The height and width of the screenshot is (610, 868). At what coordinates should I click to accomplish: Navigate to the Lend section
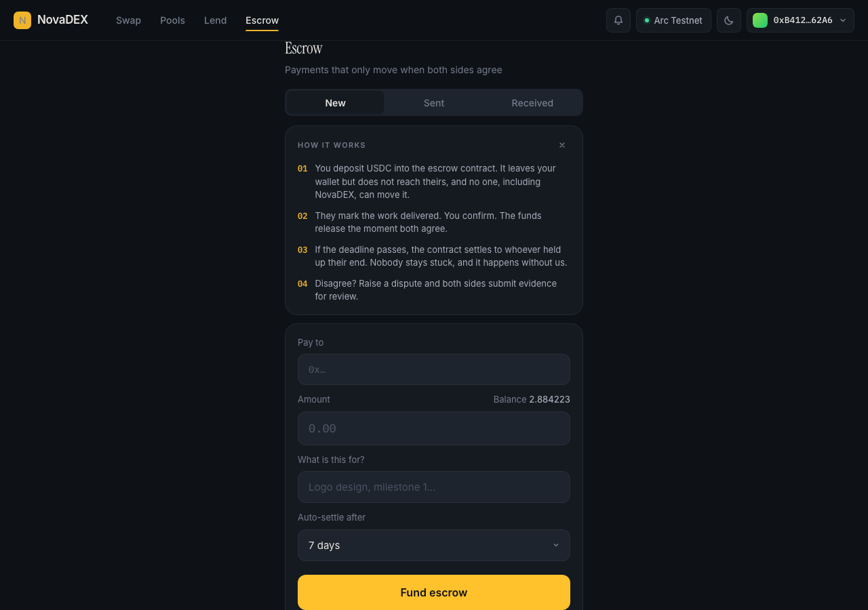pyautogui.click(x=215, y=20)
